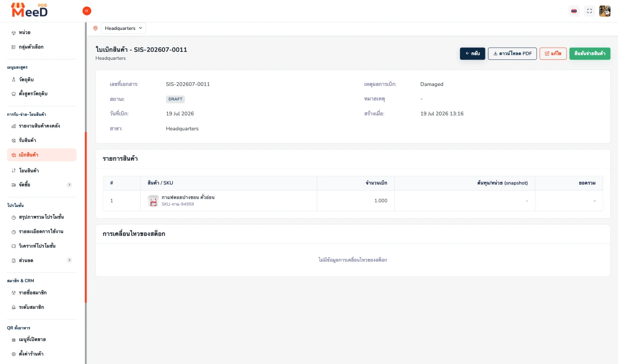Expand the ส่วนลด submenu chevron
This screenshot has width=618, height=364.
(69, 260)
